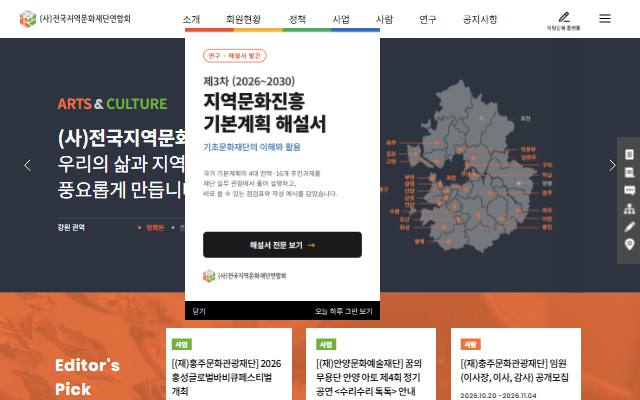Click the 해설서 전문 보기 button

[x=282, y=245]
